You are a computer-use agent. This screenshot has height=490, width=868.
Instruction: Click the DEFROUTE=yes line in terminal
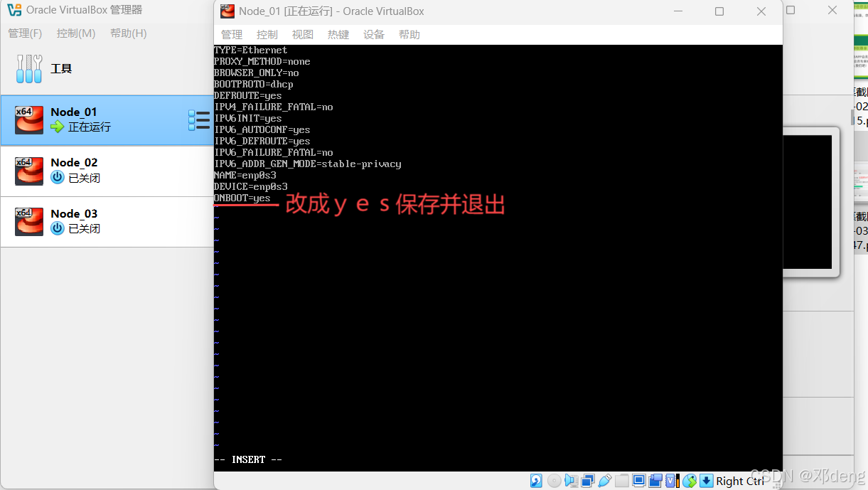(248, 95)
